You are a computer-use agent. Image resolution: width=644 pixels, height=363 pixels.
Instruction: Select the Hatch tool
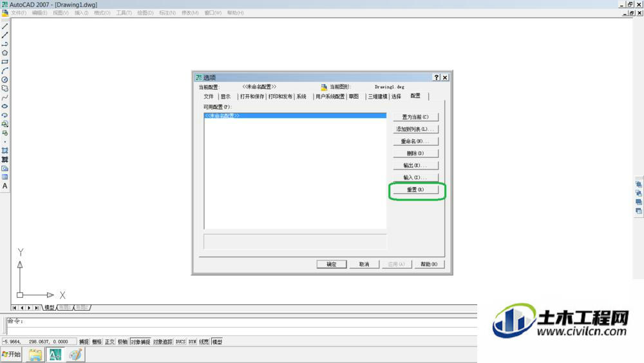coord(5,150)
